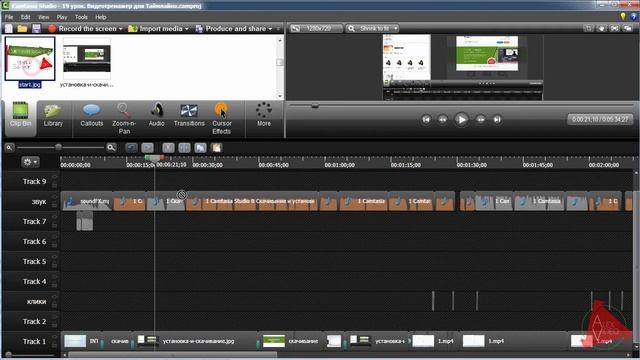Expand the Record the screen dropdown arrow
This screenshot has width=640, height=360.
[120, 29]
